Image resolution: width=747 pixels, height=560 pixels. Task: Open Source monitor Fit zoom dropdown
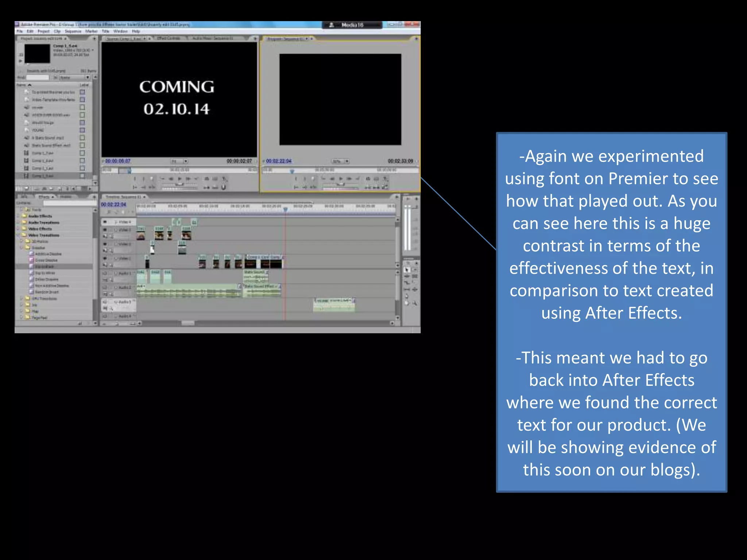(179, 161)
